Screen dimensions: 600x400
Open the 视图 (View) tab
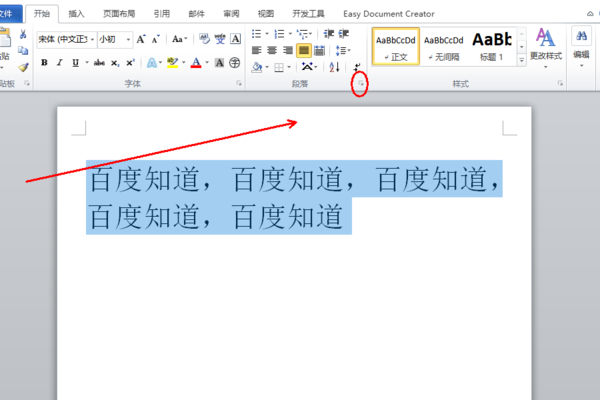(x=266, y=14)
